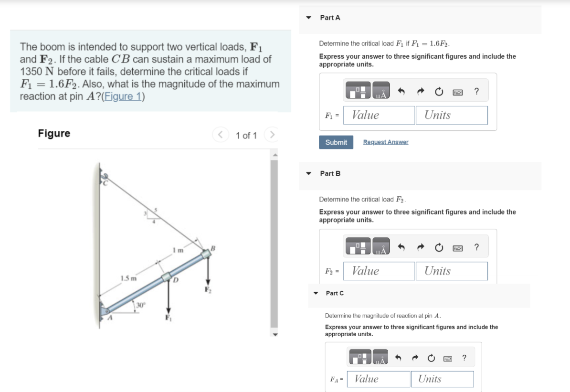
Task: Click the next figure arrow
Action: click(272, 135)
